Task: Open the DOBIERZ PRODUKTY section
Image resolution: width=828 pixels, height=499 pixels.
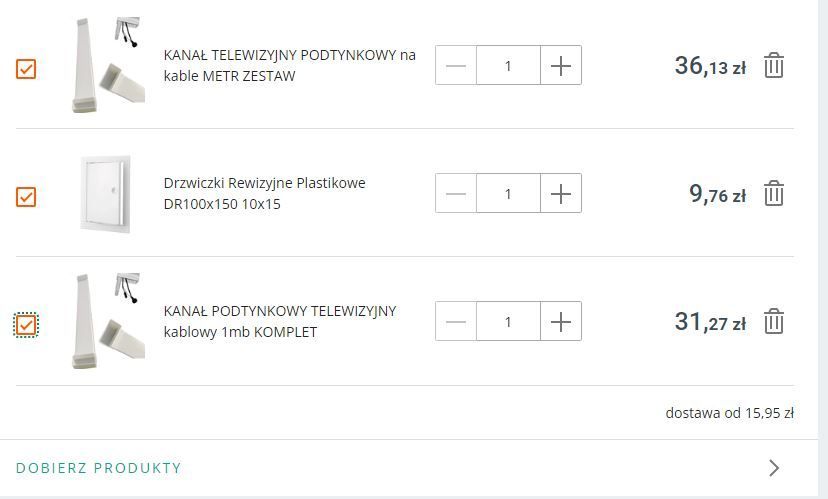Action: click(x=99, y=468)
